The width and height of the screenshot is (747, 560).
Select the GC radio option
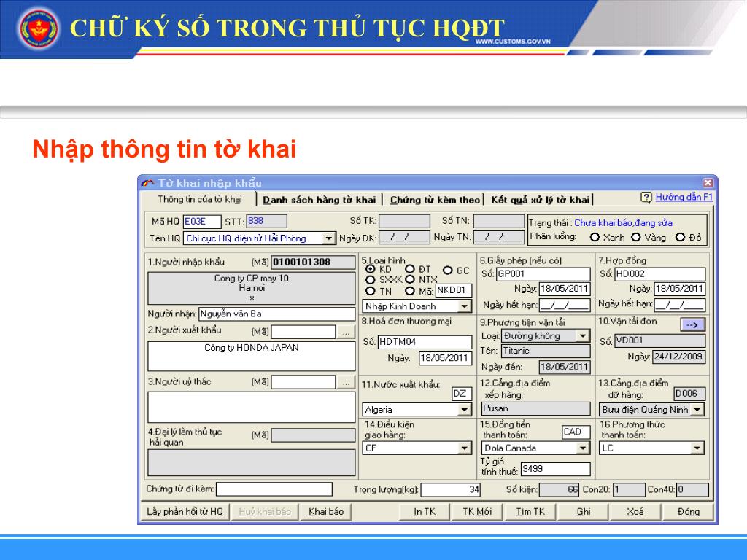[x=447, y=271]
